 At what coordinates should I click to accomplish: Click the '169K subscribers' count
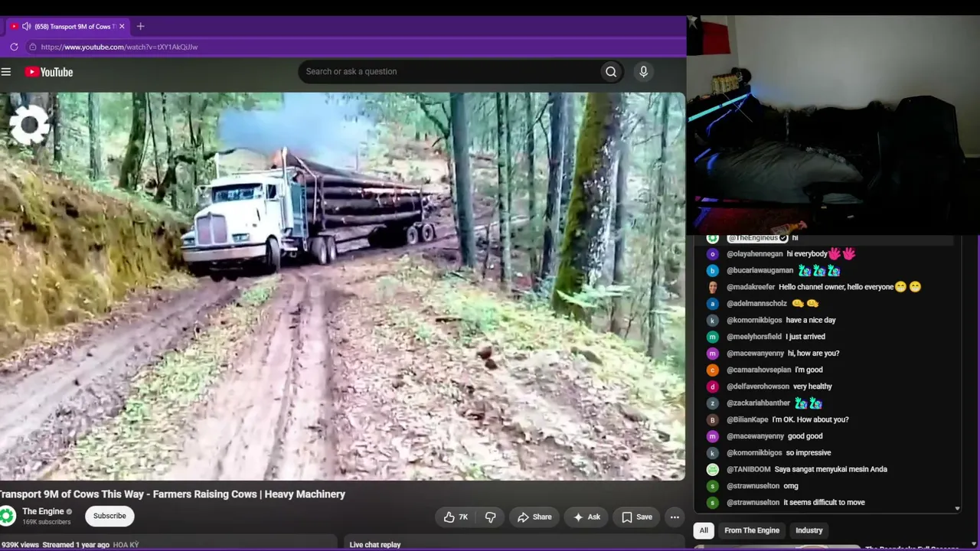click(46, 522)
